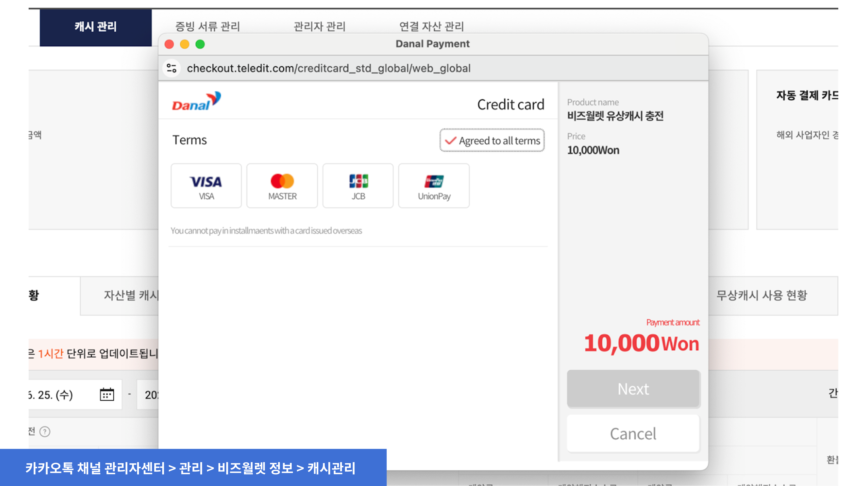Select JCB as card type
This screenshot has width=868, height=486.
tap(358, 186)
